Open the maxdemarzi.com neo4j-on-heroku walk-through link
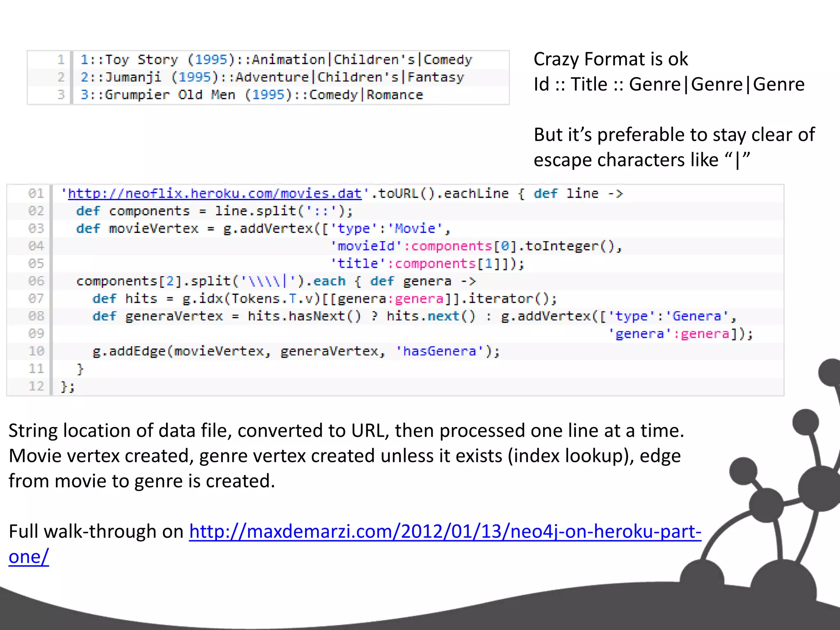 [x=445, y=532]
